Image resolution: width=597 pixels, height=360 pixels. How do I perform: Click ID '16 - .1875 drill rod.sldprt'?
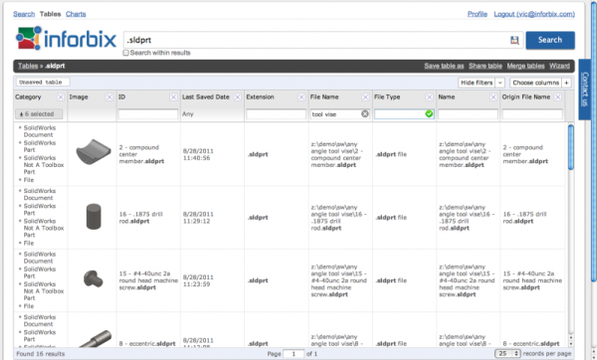click(x=141, y=218)
